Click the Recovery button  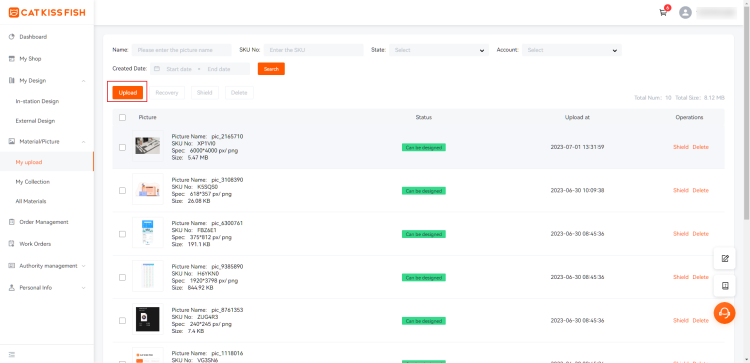tap(166, 93)
